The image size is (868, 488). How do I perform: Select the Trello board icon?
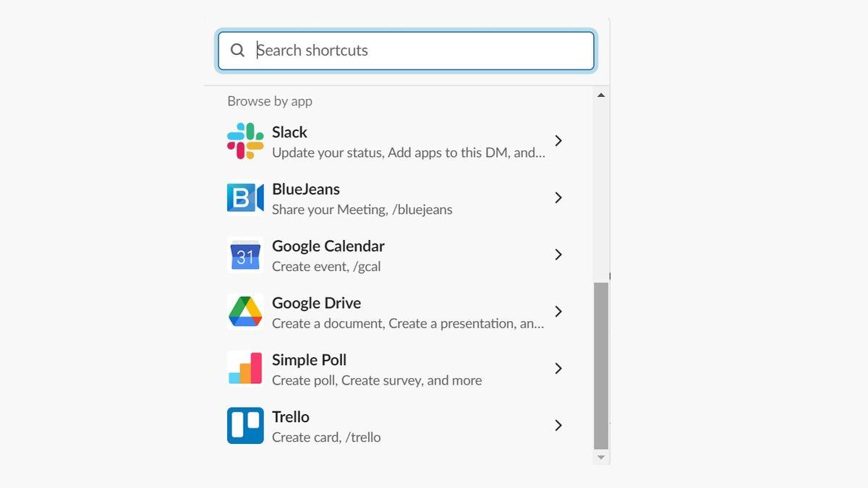pyautogui.click(x=244, y=426)
